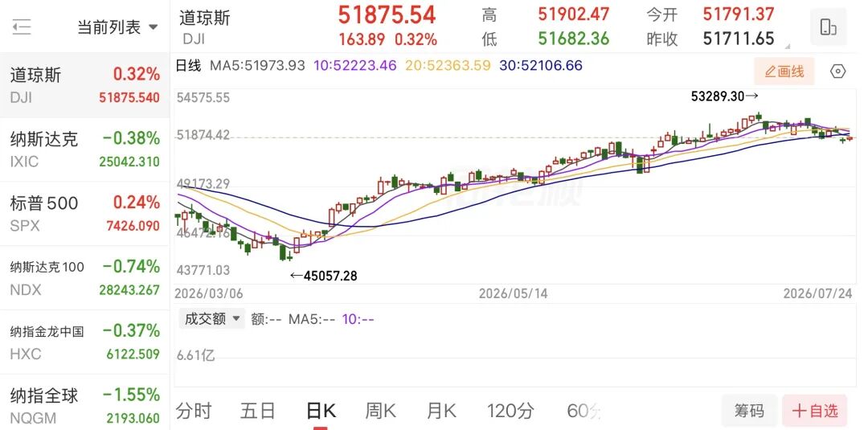Image resolution: width=868 pixels, height=430 pixels.
Task: Click the 筹码 button
Action: (749, 411)
